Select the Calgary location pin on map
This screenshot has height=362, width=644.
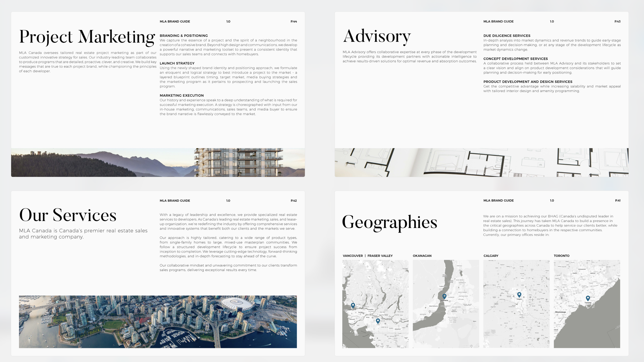click(x=519, y=295)
